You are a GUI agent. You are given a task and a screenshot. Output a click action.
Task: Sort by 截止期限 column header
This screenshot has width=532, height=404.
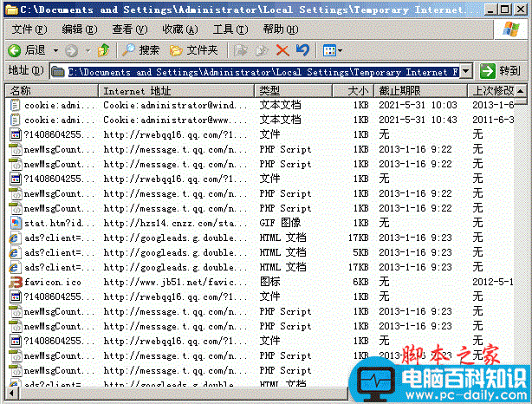[421, 91]
